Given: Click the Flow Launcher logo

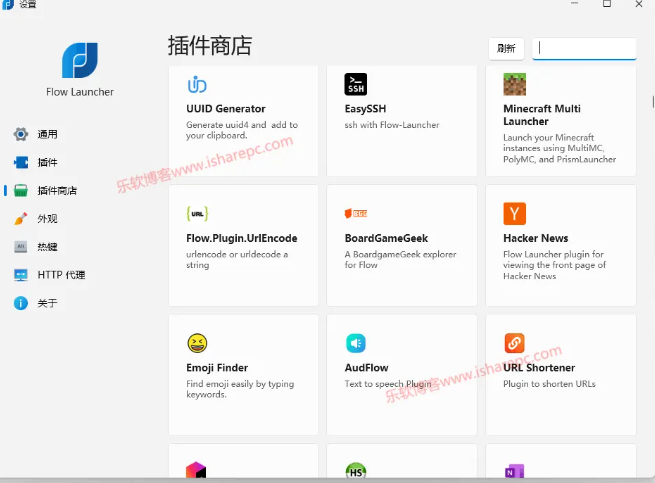Looking at the screenshot, I should pyautogui.click(x=80, y=60).
